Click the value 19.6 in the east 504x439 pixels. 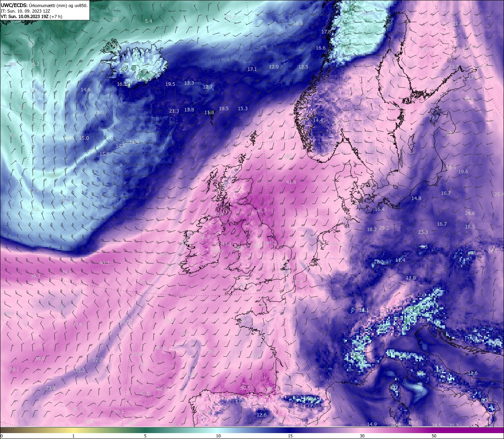(x=463, y=172)
